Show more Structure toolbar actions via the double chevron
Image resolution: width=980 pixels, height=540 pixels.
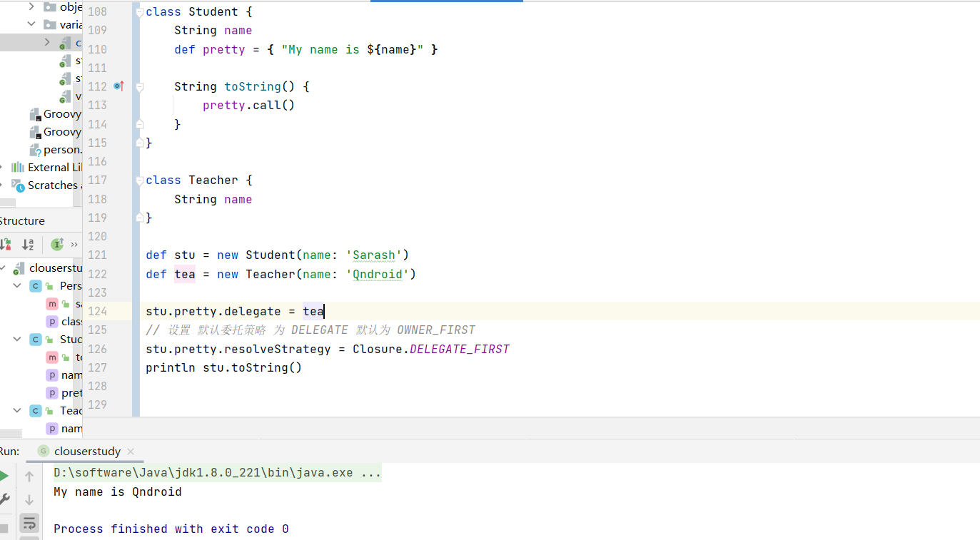click(x=74, y=245)
